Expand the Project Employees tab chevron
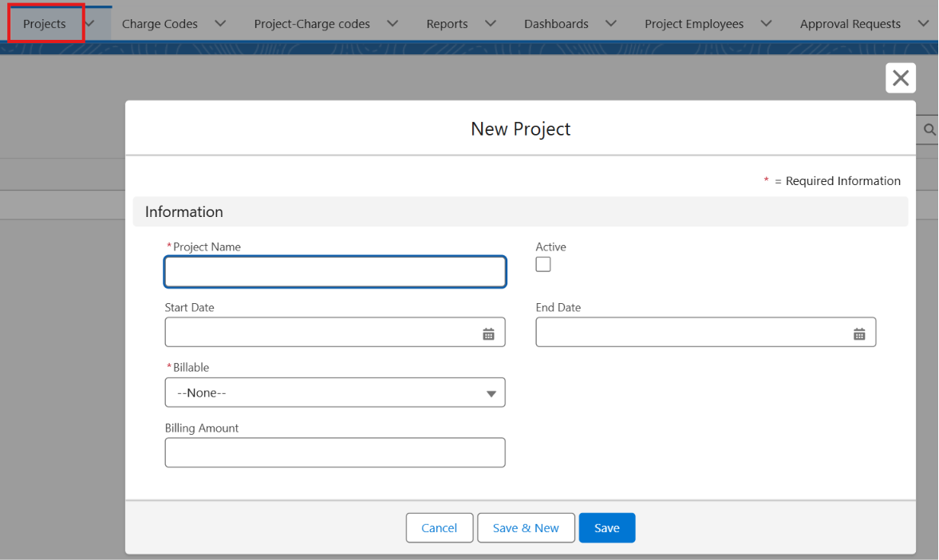The image size is (939, 560). click(766, 23)
